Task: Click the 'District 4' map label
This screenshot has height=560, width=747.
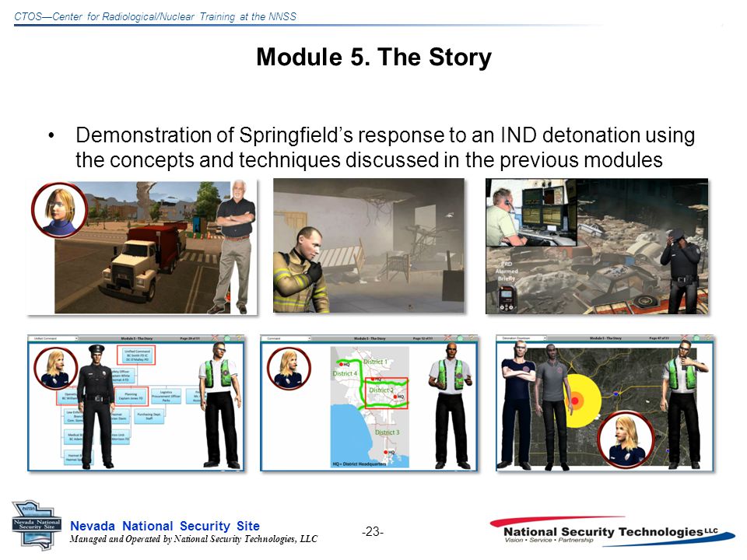Action: pos(345,373)
